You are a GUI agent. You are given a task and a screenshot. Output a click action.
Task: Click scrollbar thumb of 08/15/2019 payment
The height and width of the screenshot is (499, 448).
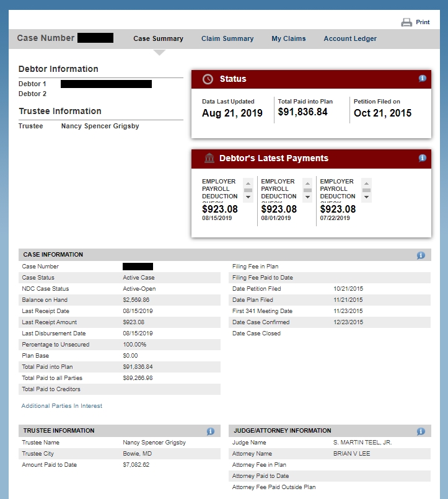pos(248,190)
